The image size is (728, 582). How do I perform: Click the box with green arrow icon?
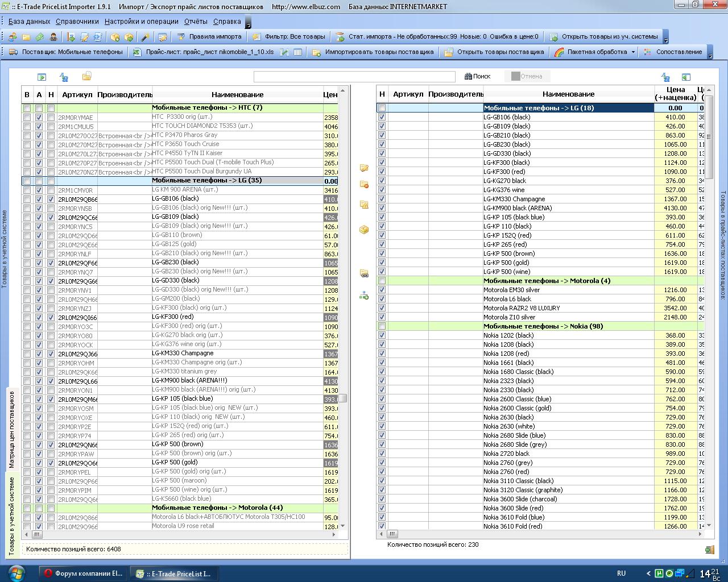point(129,37)
